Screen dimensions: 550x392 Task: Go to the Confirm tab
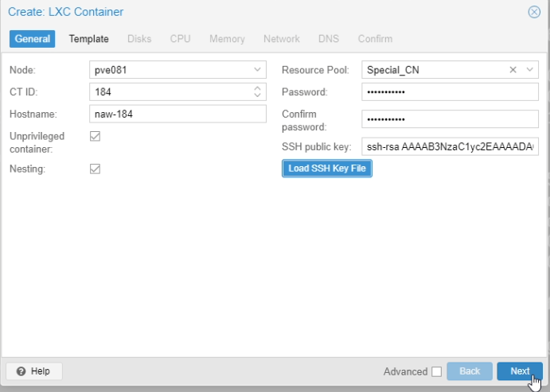[375, 39]
